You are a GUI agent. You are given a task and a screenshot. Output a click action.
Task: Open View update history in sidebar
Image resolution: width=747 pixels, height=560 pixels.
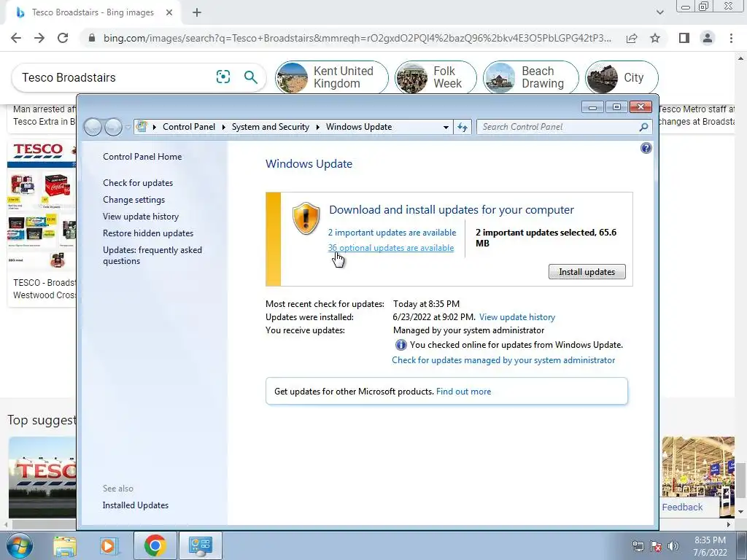point(141,216)
